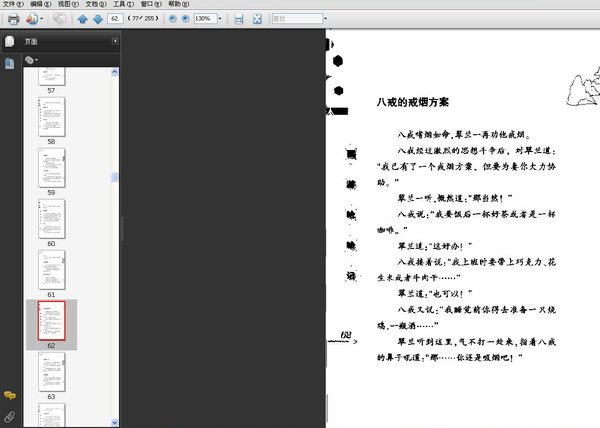This screenshot has height=428, width=600.
Task: Click the thumbnail panel scrollbar thumb
Action: 114,177
